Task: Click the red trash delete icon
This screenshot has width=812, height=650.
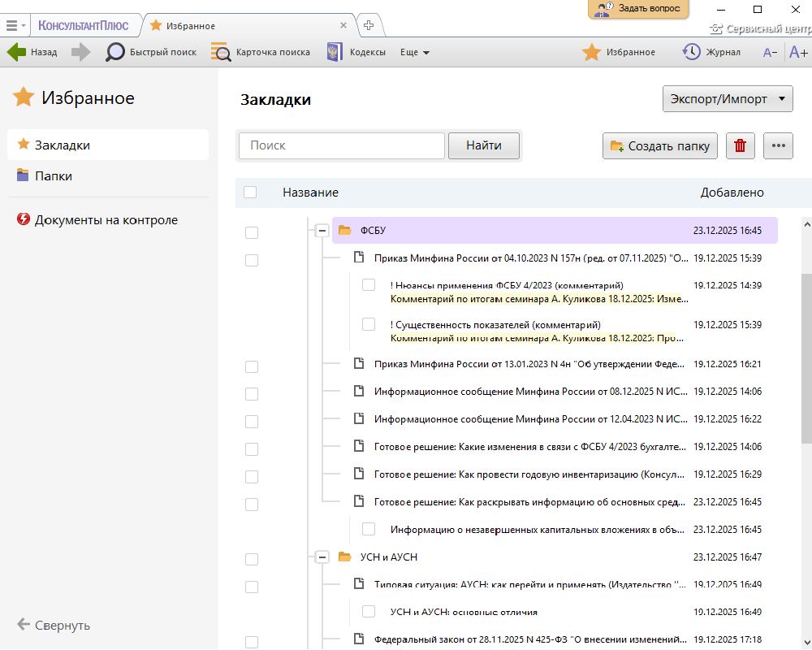Action: coord(740,145)
